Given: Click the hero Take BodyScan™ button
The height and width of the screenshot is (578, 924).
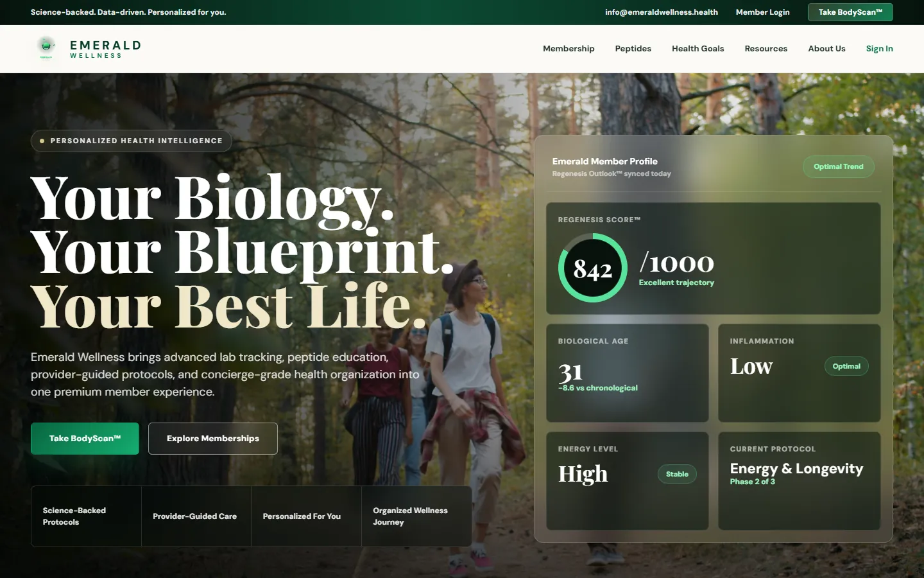Looking at the screenshot, I should [85, 439].
